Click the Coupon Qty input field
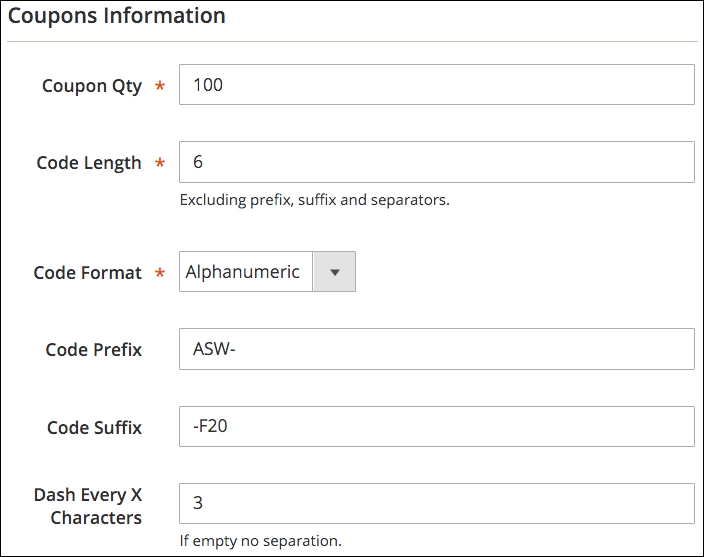The height and width of the screenshot is (557, 704). 436,85
